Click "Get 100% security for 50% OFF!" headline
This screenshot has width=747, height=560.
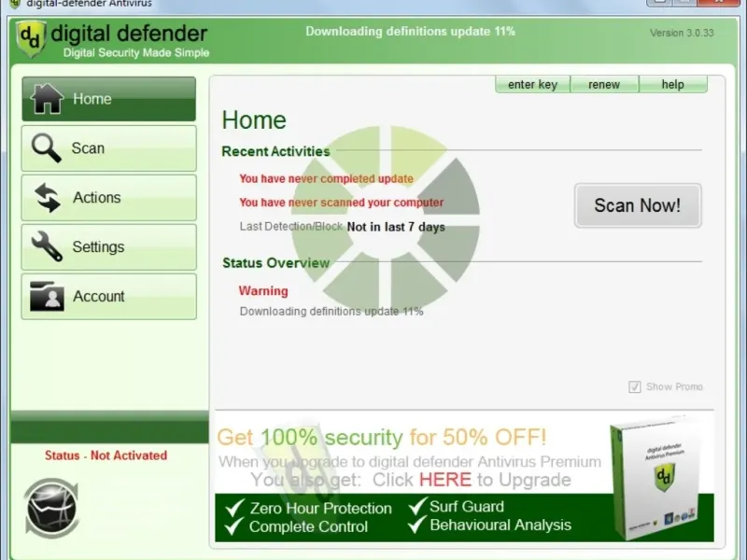[x=382, y=437]
